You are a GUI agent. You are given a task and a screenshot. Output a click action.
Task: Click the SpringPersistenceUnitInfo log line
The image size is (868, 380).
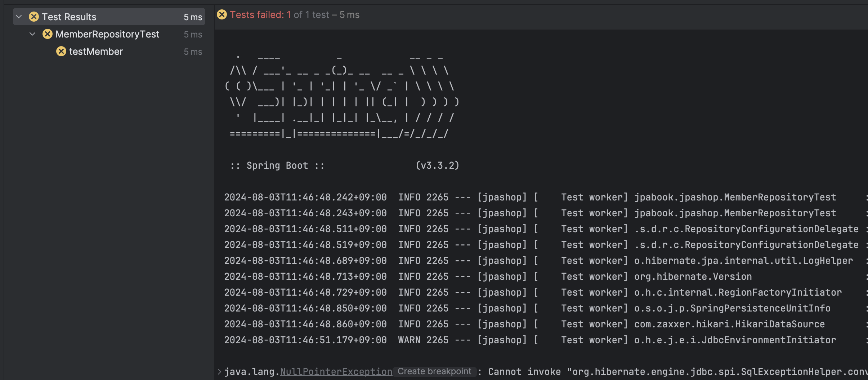pyautogui.click(x=546, y=308)
